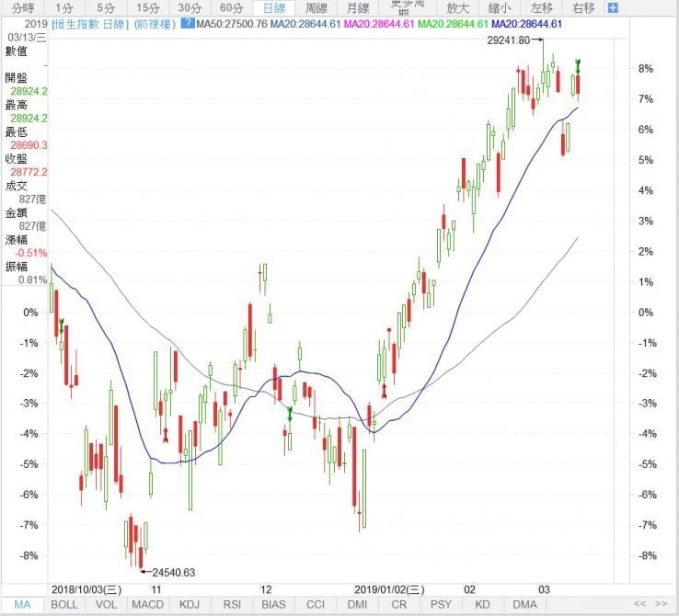Switch to 日線 daily chart tab

[x=274, y=8]
